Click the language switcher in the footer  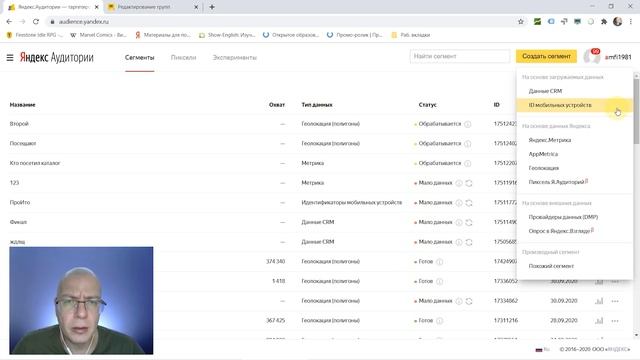pos(543,349)
